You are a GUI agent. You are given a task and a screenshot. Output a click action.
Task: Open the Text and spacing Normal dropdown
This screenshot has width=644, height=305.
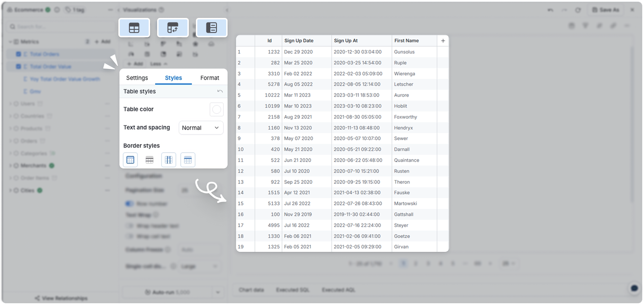tap(201, 128)
